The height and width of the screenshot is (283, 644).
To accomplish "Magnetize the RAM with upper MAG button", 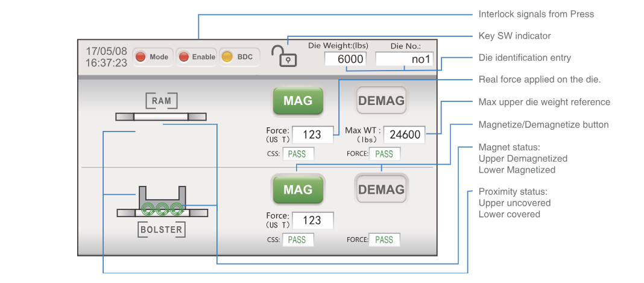I will tap(298, 101).
